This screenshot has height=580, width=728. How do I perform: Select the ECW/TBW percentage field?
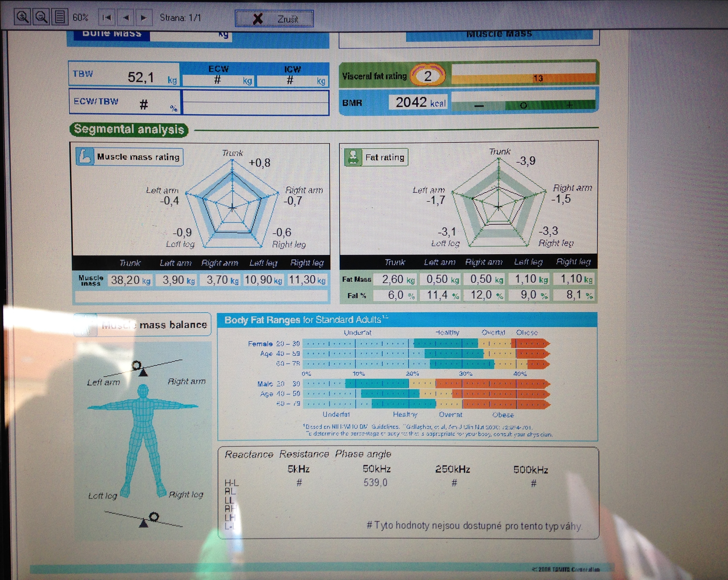pyautogui.click(x=125, y=102)
